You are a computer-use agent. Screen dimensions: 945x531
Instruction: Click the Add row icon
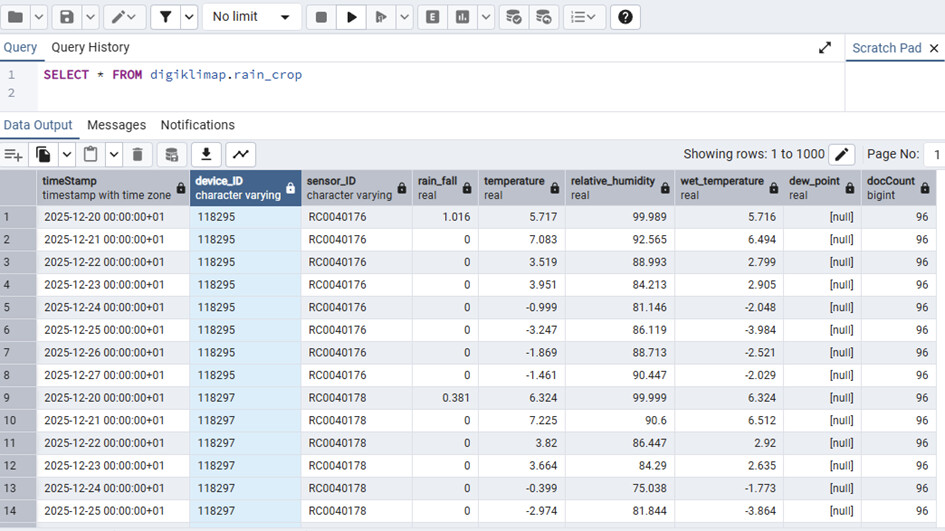(14, 154)
